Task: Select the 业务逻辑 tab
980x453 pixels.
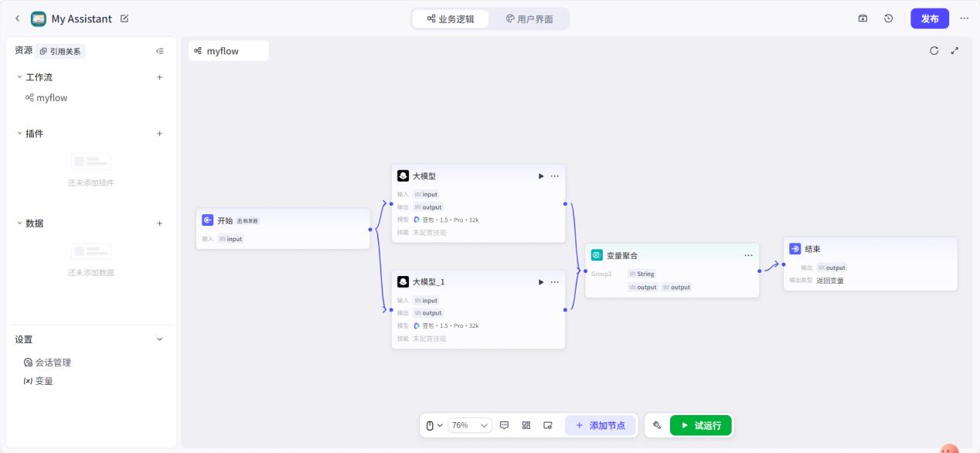Action: pyautogui.click(x=451, y=19)
